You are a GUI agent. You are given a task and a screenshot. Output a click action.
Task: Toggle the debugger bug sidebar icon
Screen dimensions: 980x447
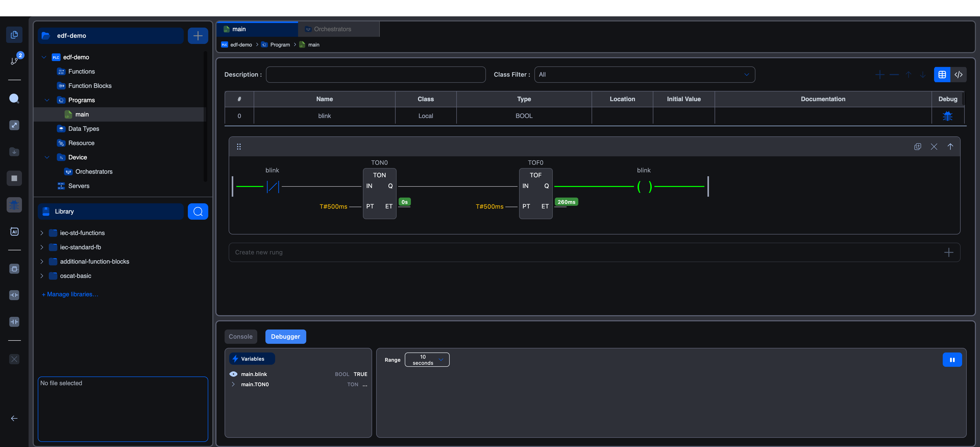coord(14,205)
